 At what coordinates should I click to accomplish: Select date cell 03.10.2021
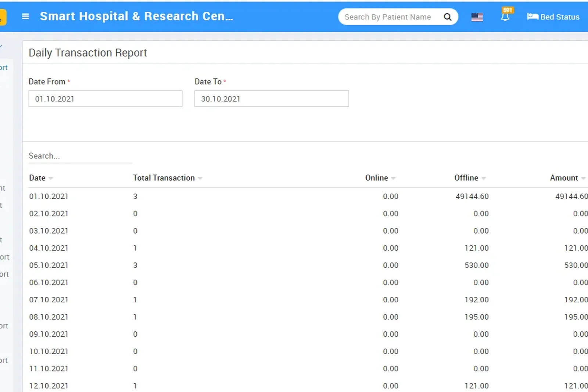pos(49,231)
